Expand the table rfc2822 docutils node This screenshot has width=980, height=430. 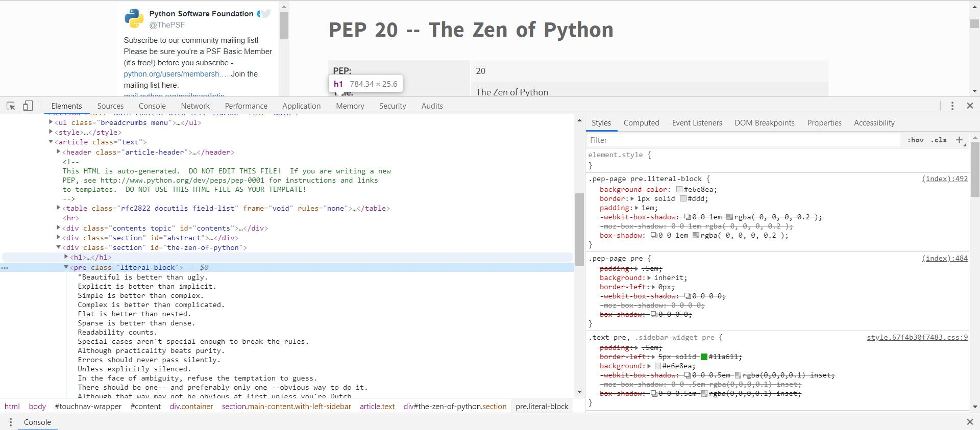pyautogui.click(x=58, y=208)
